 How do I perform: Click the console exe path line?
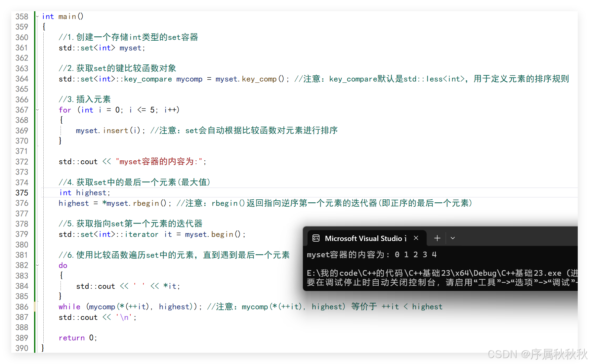tap(442, 273)
